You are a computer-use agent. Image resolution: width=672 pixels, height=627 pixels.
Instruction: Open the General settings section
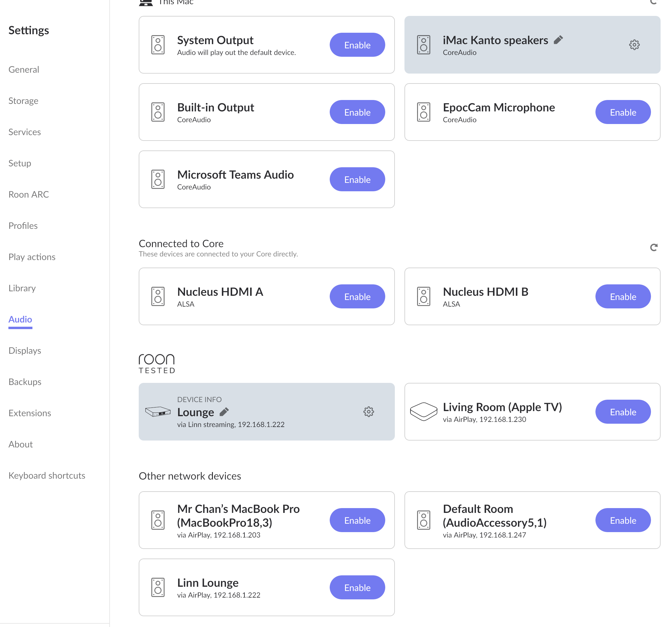click(24, 70)
